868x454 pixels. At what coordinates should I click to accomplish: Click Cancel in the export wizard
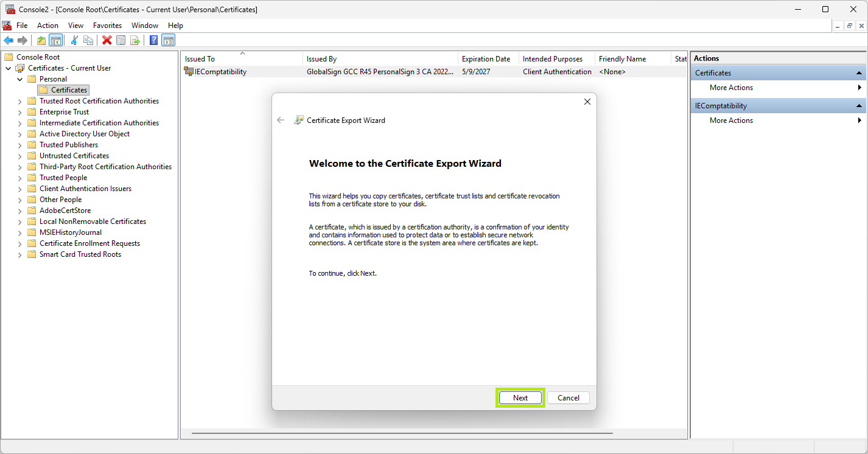pyautogui.click(x=569, y=398)
